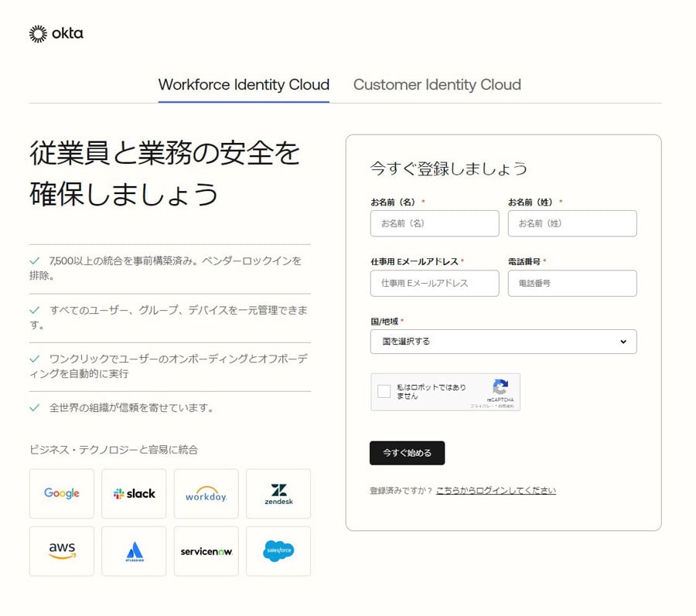The image size is (696, 616).
Task: Open the ServiceNow integration tile
Action: click(206, 551)
